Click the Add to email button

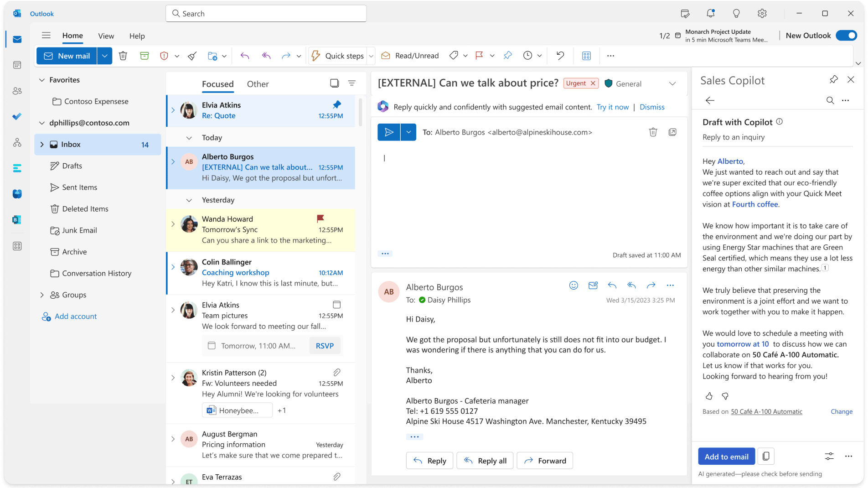(x=726, y=456)
